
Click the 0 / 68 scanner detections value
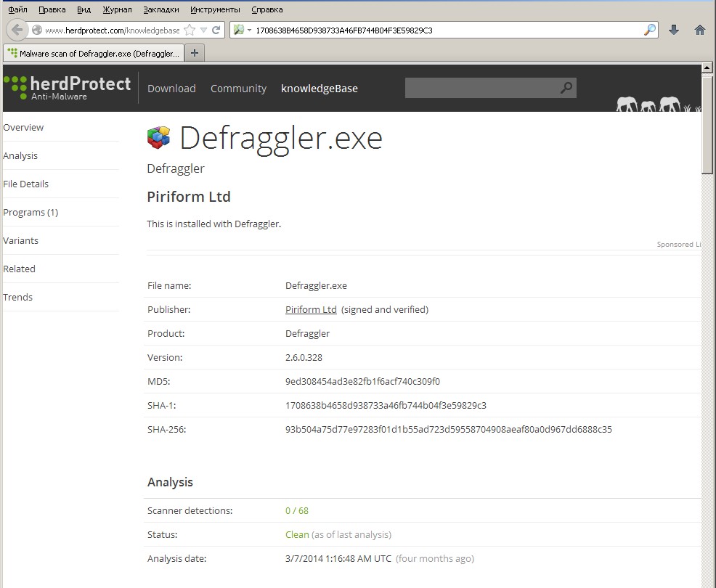pyautogui.click(x=297, y=511)
